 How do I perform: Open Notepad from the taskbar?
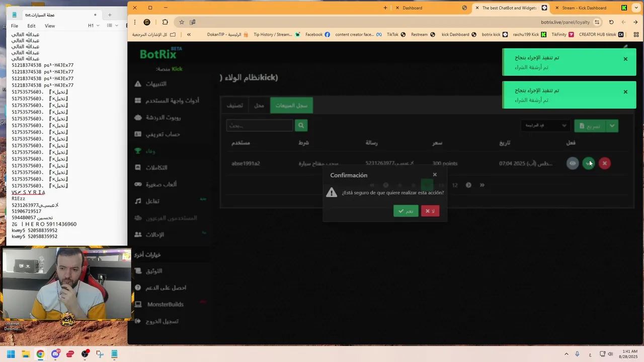(114, 354)
